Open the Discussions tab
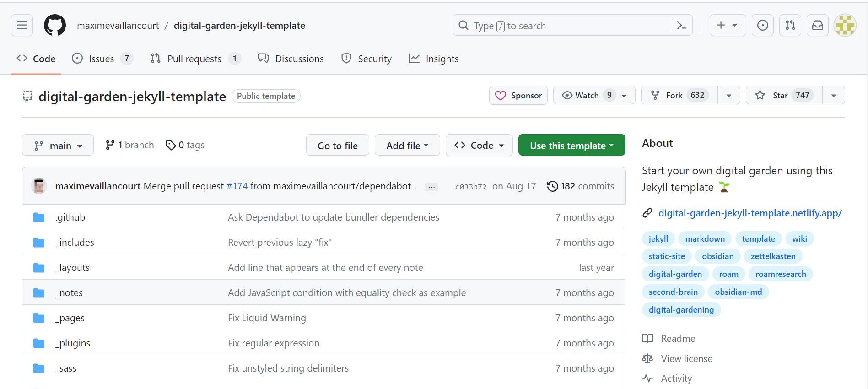 [x=291, y=59]
